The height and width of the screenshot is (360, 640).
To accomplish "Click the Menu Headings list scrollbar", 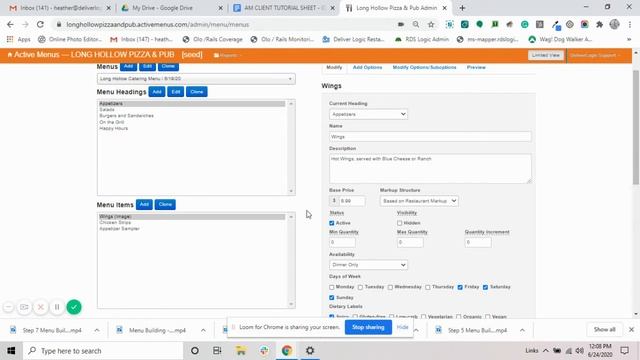I will point(291,147).
